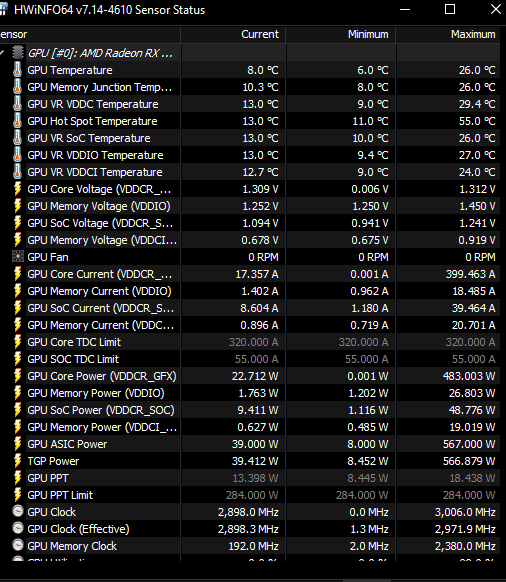This screenshot has height=582, width=506.
Task: Select the GPU Clock (Effective) row
Action: pos(250,529)
